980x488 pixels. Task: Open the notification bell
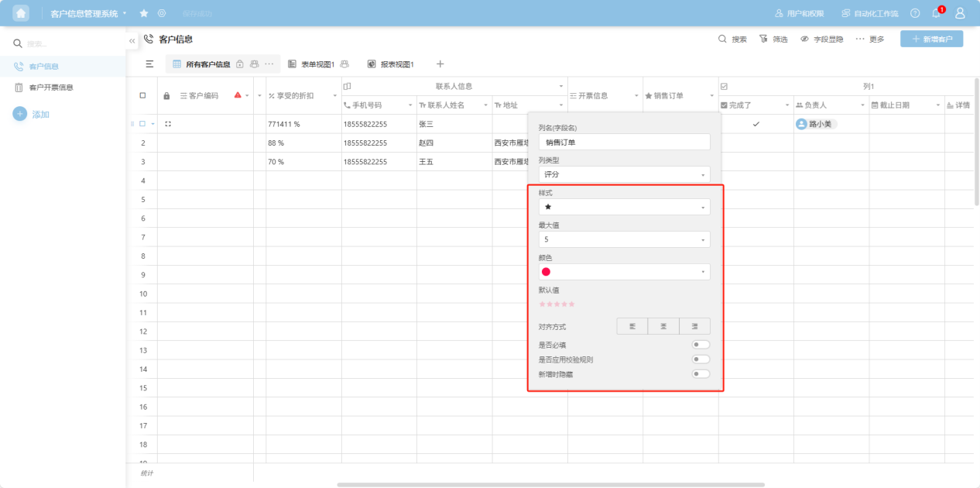(937, 13)
